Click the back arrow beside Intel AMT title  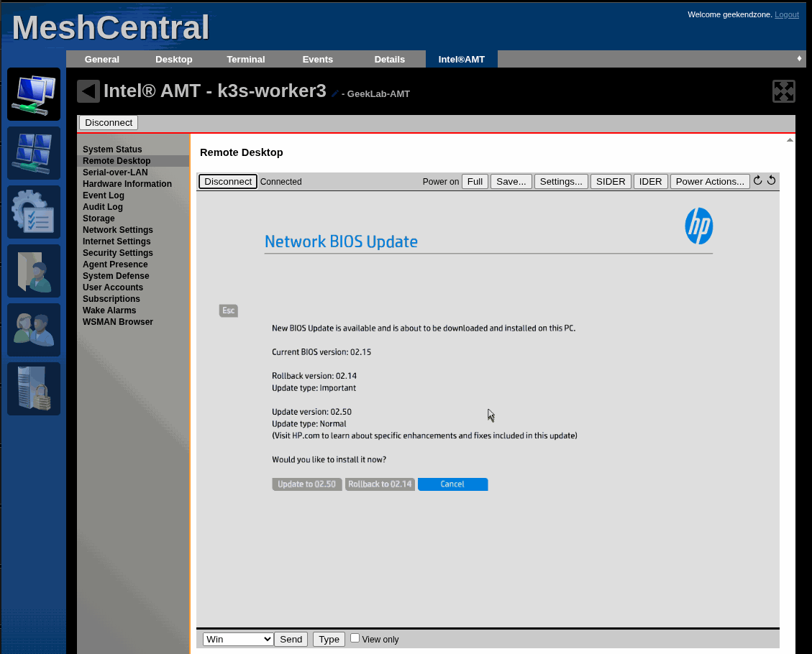tap(88, 91)
